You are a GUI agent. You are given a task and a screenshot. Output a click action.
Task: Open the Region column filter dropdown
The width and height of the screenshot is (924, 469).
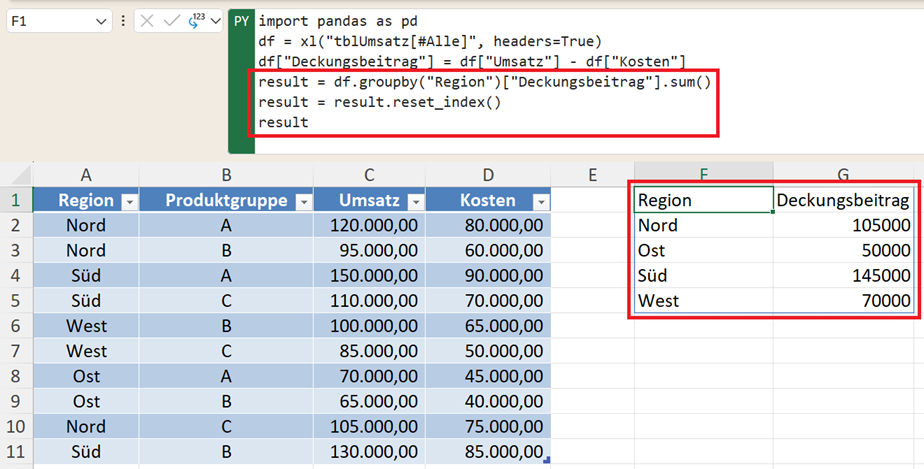pyautogui.click(x=127, y=202)
